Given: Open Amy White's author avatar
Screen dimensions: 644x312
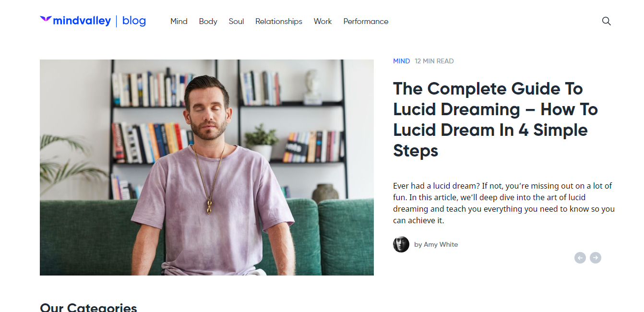Looking at the screenshot, I should point(401,244).
